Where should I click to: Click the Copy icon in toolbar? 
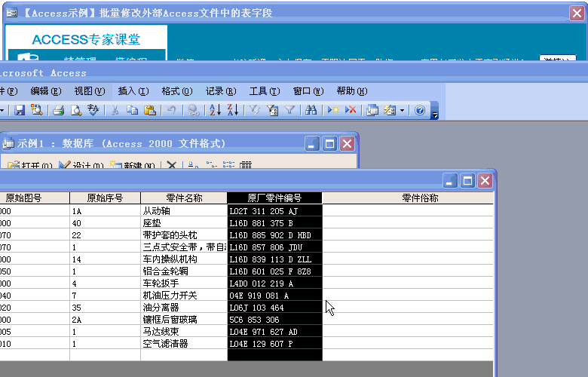[132, 110]
